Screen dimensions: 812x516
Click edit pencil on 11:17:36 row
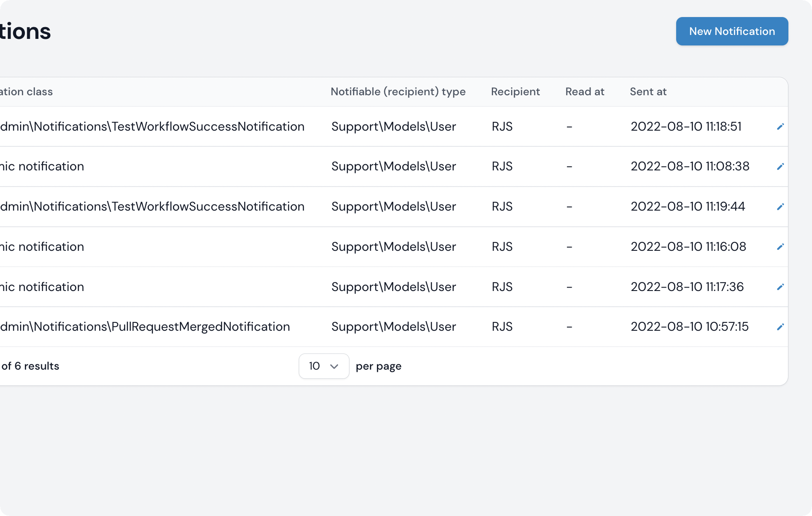click(x=781, y=287)
